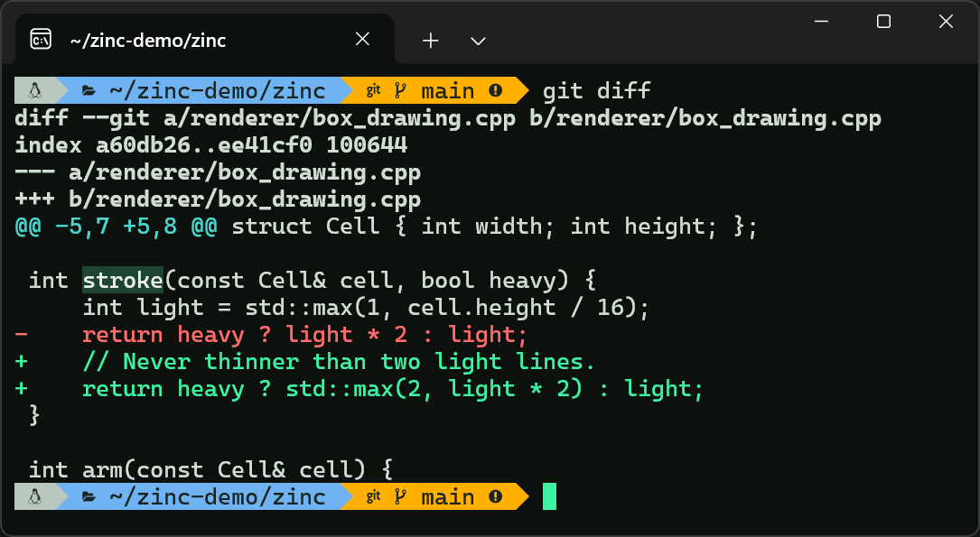Click the Linux penguin icon in the top prompt
The height and width of the screenshot is (537, 980).
coord(35,91)
